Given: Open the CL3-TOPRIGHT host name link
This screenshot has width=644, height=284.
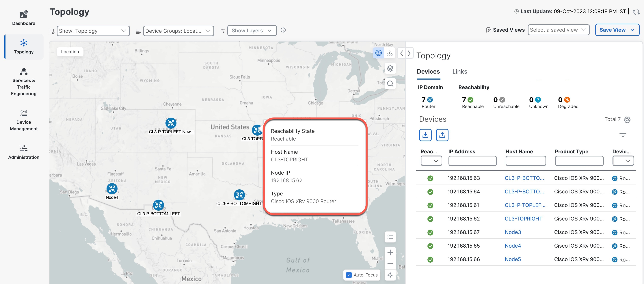Looking at the screenshot, I should 523,219.
